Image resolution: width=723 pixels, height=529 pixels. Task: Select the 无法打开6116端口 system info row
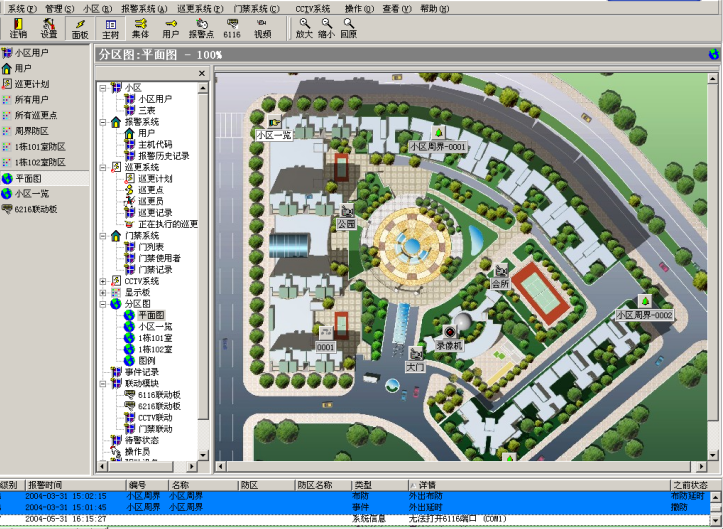[355, 519]
